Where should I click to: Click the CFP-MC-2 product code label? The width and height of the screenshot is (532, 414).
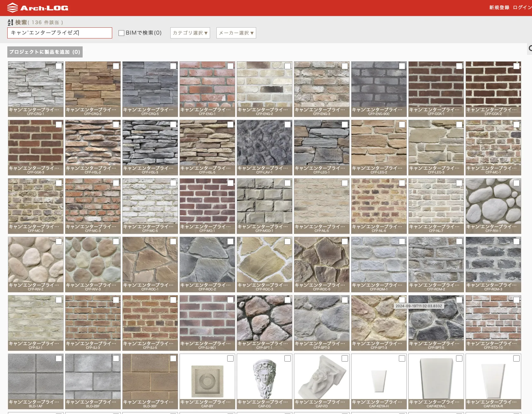pos(36,231)
